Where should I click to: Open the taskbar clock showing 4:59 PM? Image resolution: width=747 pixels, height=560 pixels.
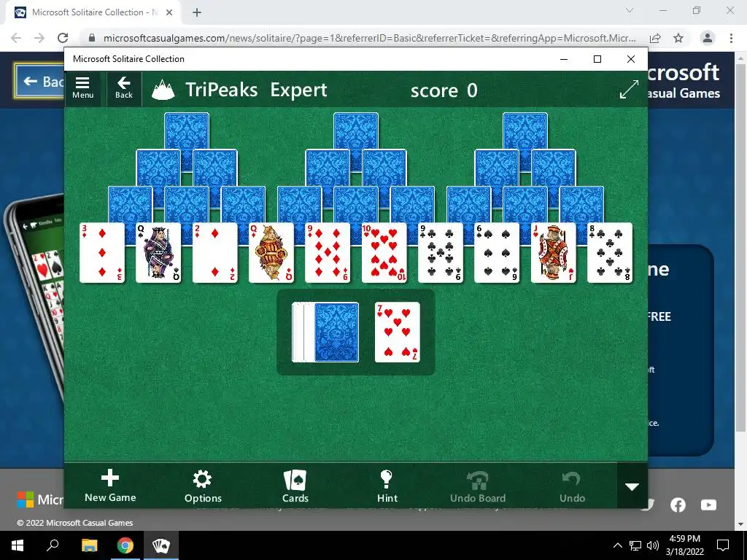pyautogui.click(x=684, y=545)
